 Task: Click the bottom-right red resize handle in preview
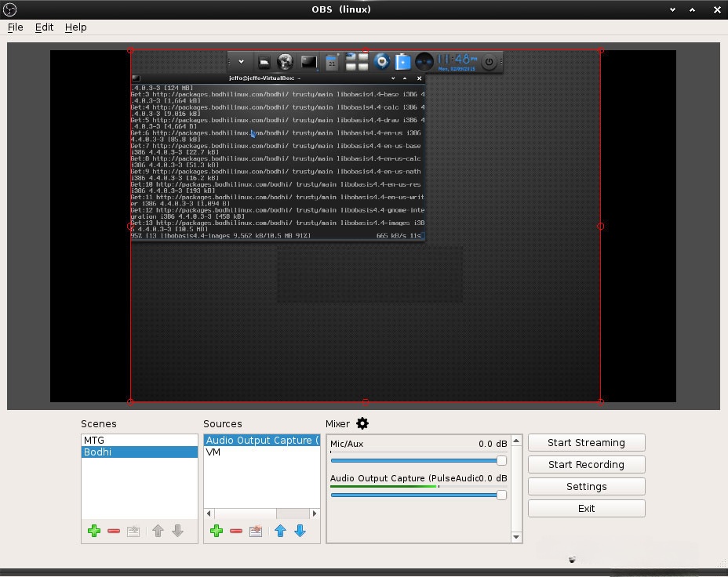pyautogui.click(x=601, y=402)
